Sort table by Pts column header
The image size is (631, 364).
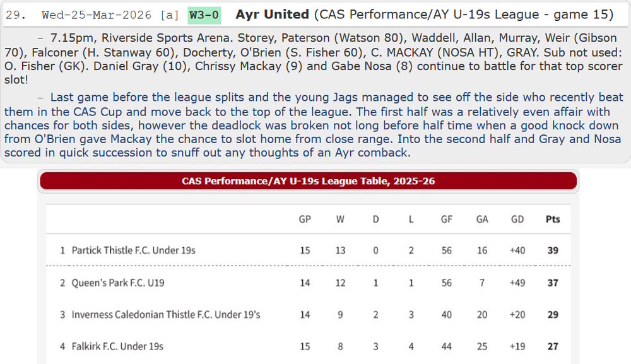pyautogui.click(x=553, y=220)
